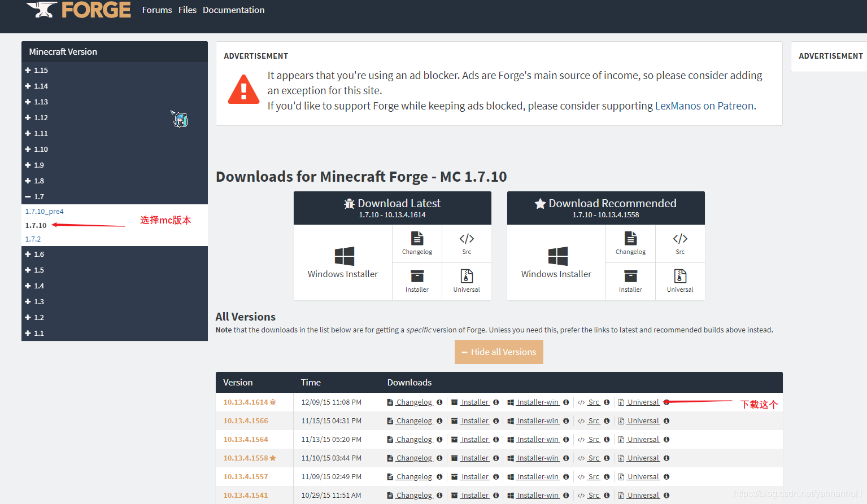Click info icon after Src in 10.13.4.1564 row
Viewport: 867px width, 504px height.
click(607, 440)
